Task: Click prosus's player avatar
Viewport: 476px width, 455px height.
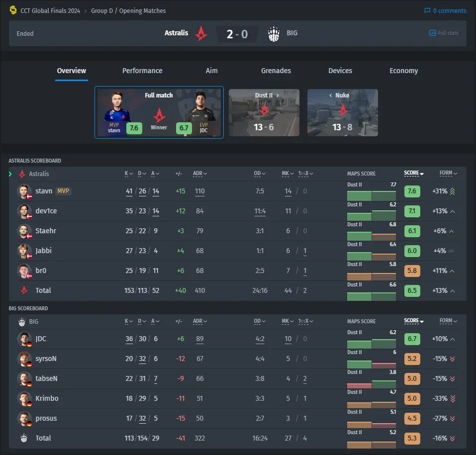Action: coord(24,418)
